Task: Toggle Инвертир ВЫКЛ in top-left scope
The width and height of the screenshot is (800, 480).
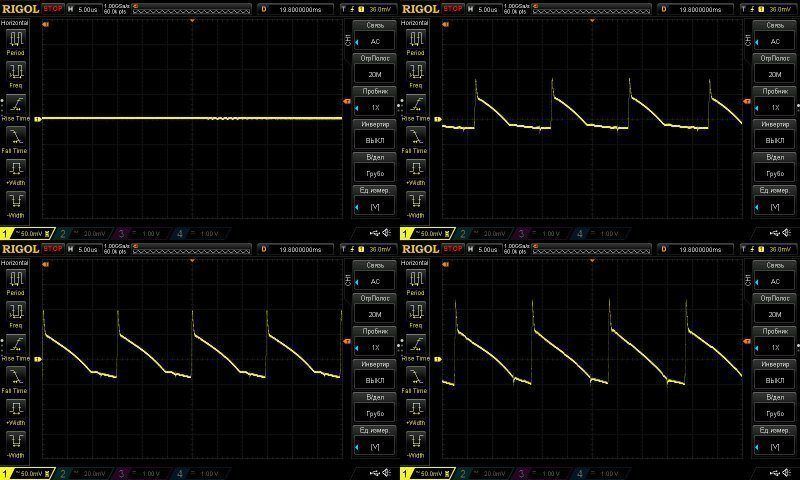Action: tap(375, 134)
